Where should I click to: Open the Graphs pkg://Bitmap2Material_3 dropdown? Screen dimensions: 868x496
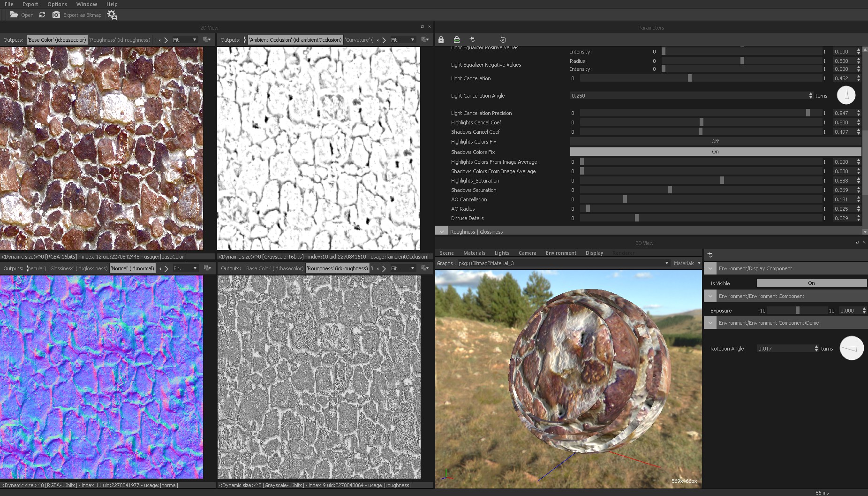(563, 263)
